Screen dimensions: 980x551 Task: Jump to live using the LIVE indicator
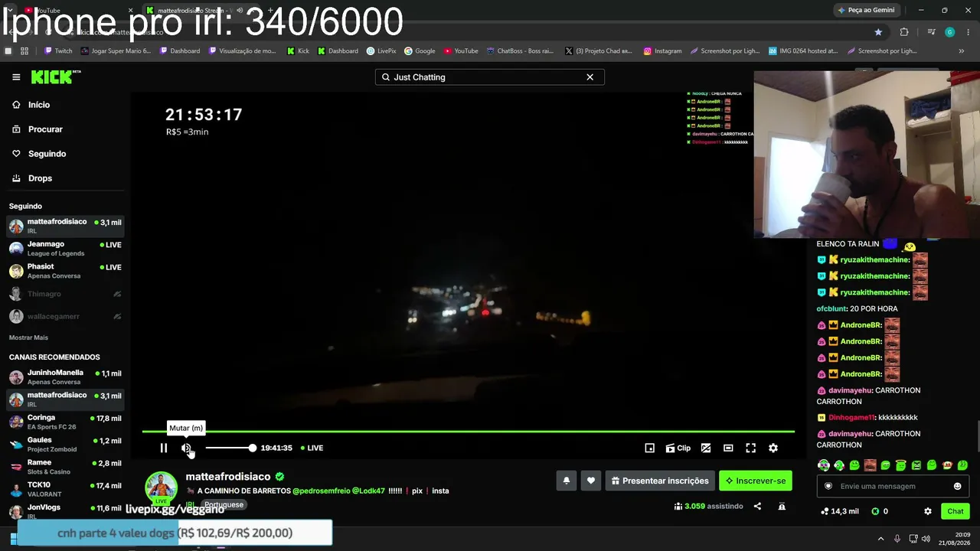point(312,448)
